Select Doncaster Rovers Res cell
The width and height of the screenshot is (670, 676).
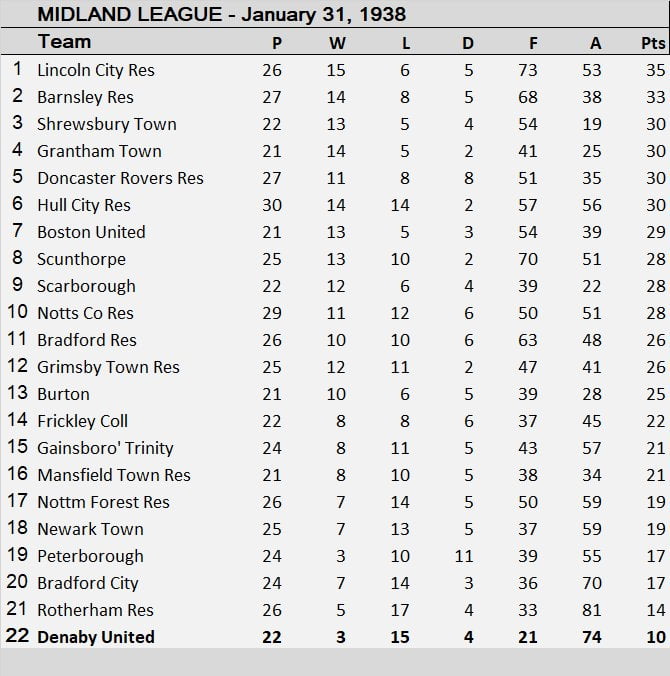tap(120, 178)
